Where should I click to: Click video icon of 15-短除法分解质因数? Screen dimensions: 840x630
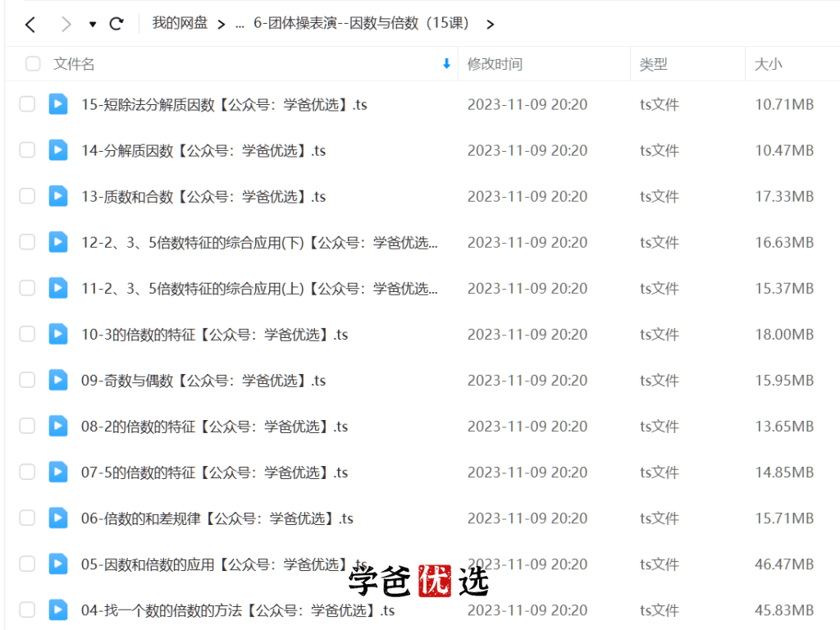pos(58,104)
